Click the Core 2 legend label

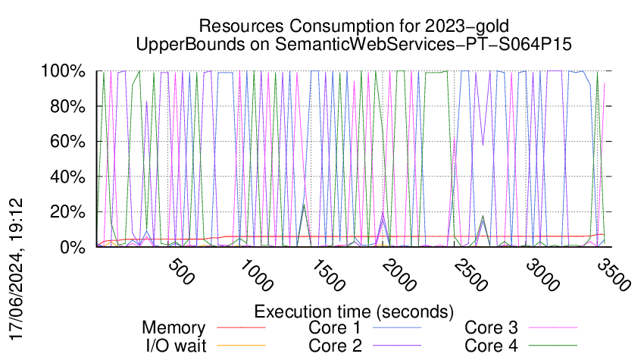pos(335,346)
